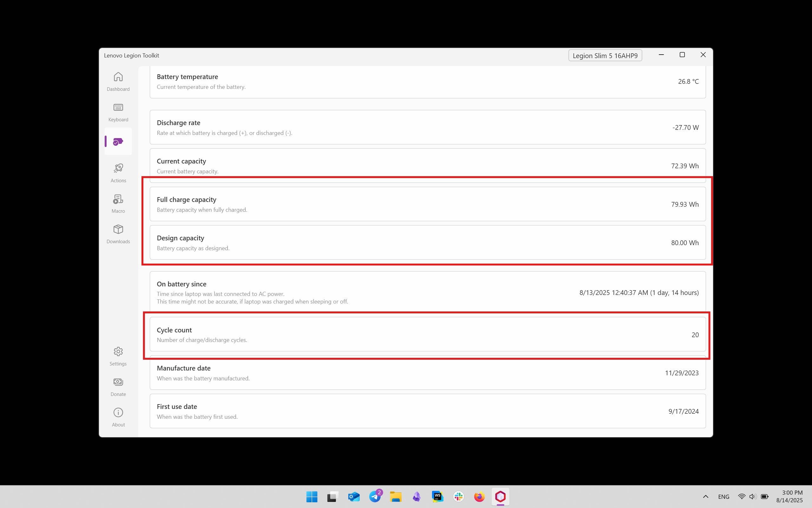Open the Donate page in the sidebar
812x508 pixels.
[118, 387]
